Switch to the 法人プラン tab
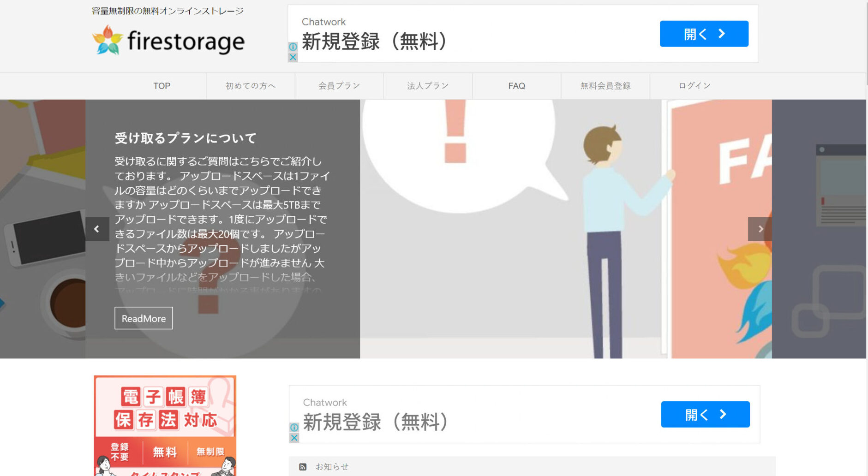The image size is (868, 476). click(427, 86)
